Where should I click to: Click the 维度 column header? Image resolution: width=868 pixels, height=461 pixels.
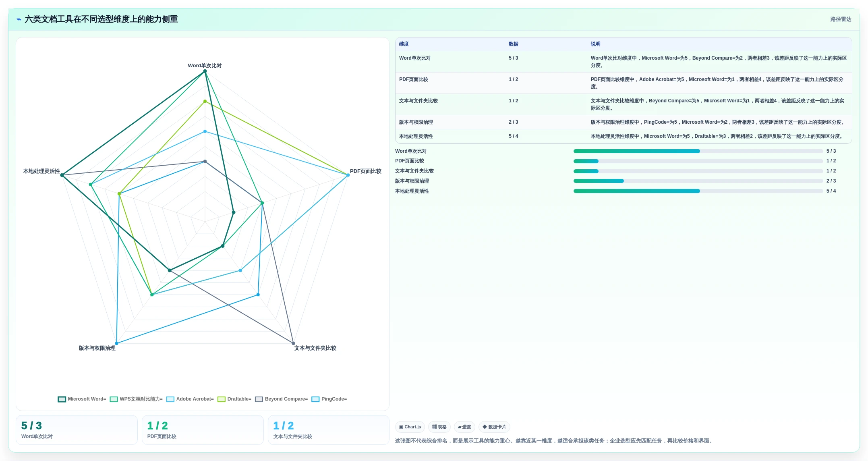tap(404, 44)
